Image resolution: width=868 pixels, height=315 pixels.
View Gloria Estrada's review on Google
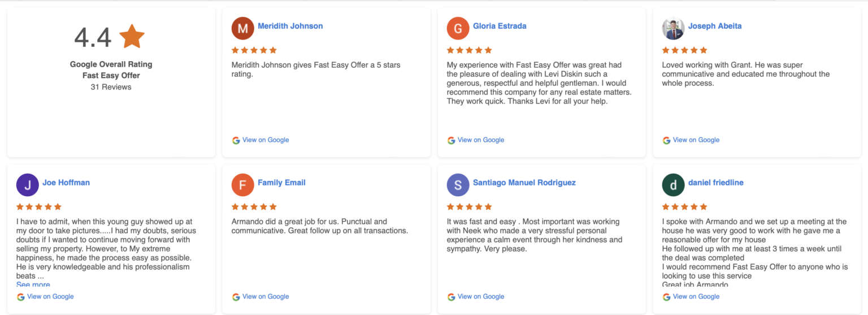[480, 140]
